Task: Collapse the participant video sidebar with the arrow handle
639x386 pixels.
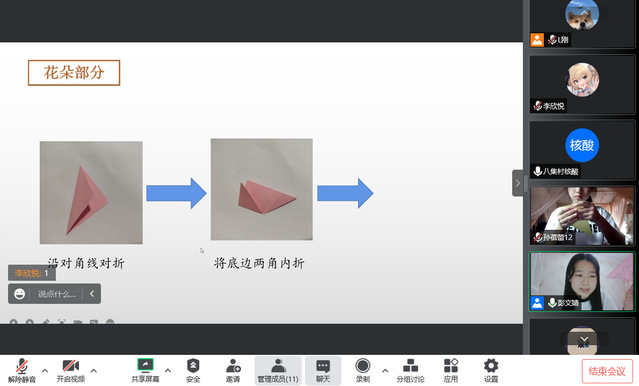Action: tap(518, 183)
